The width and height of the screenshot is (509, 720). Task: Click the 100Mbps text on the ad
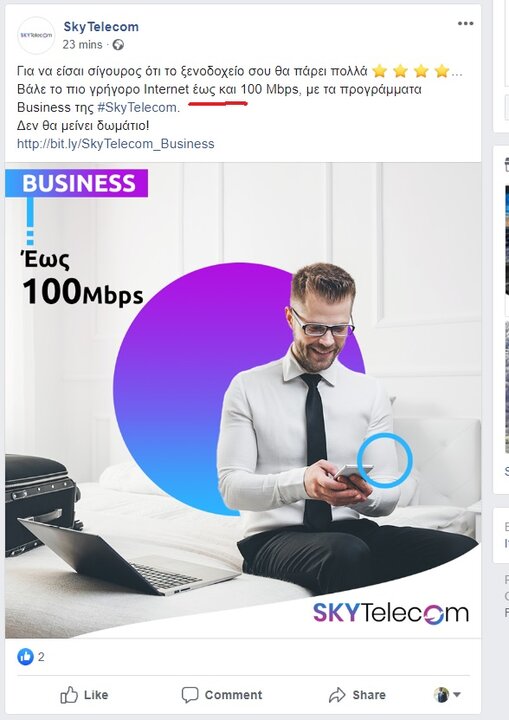83,292
